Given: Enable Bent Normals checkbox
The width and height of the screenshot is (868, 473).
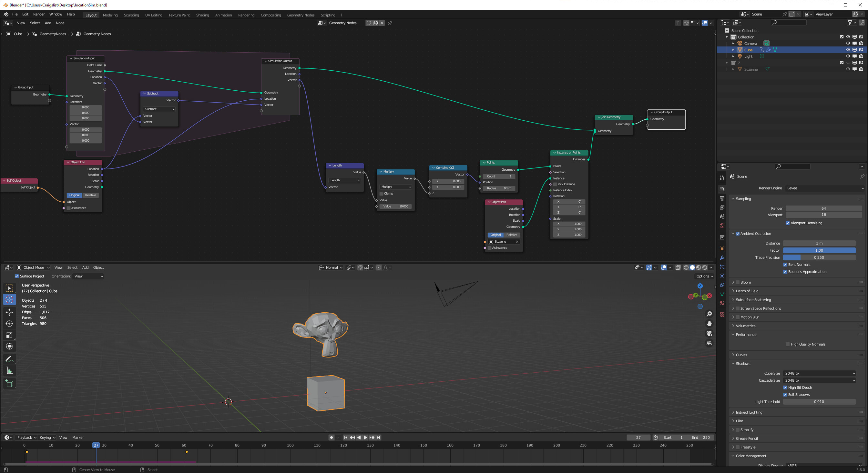Looking at the screenshot, I should (786, 265).
